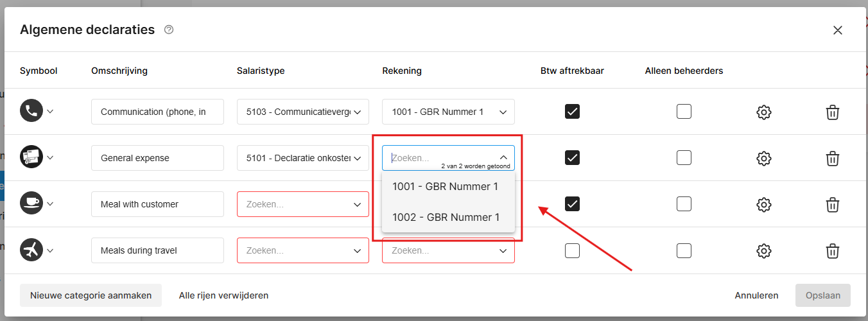
Task: Select option 1001 - GBR Nummer 1
Action: [x=448, y=186]
